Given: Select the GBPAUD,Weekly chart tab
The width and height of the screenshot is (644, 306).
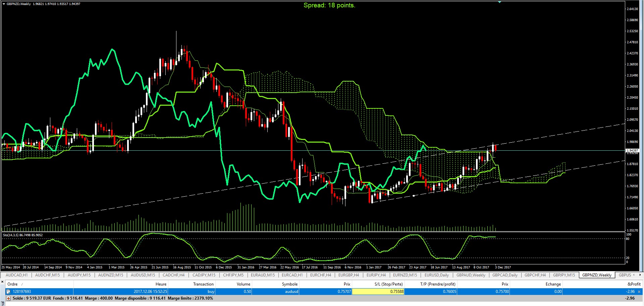Looking at the screenshot, I should [x=471, y=275].
